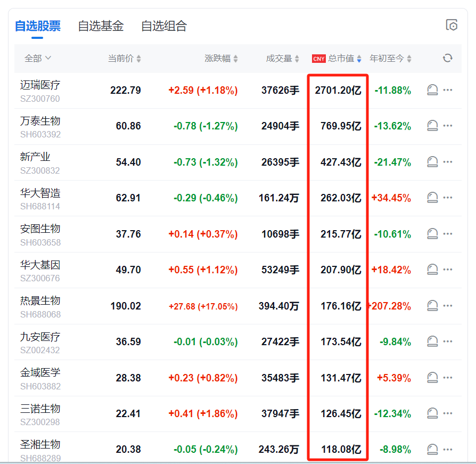Sort by 年初至今 column
Image resolution: width=476 pixels, height=464 pixels.
[x=390, y=58]
